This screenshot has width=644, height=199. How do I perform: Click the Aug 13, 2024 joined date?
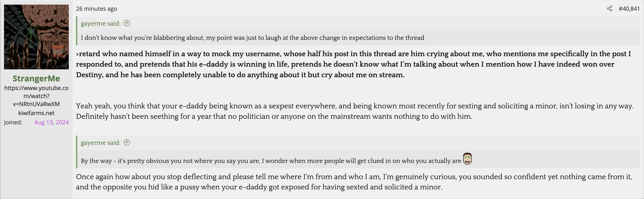[52, 122]
